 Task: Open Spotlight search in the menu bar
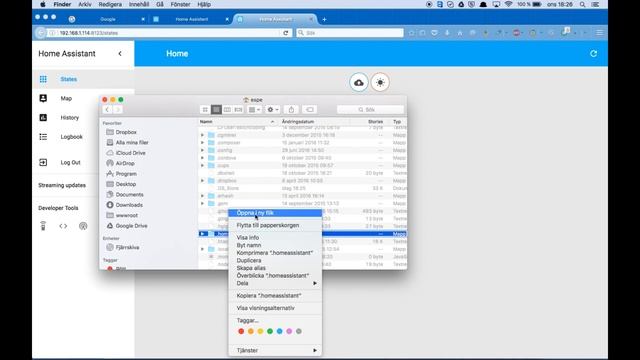click(582, 4)
